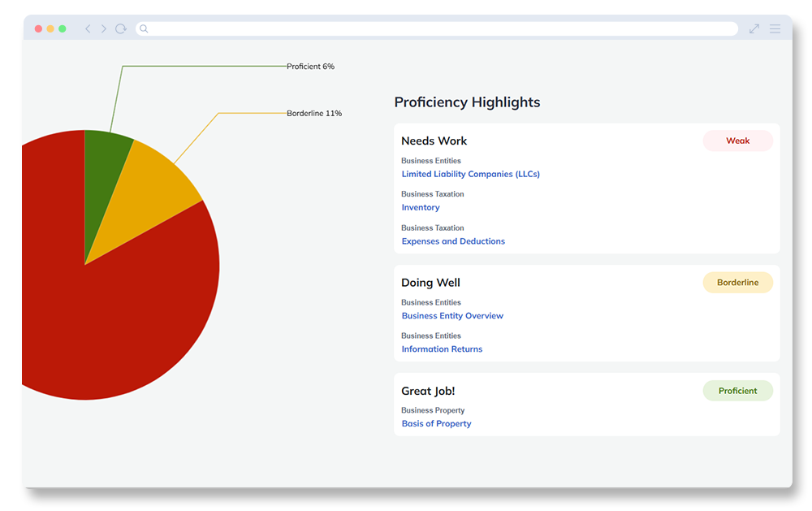The width and height of the screenshot is (812, 511).
Task: Click inside the browser address bar
Action: coord(438,28)
